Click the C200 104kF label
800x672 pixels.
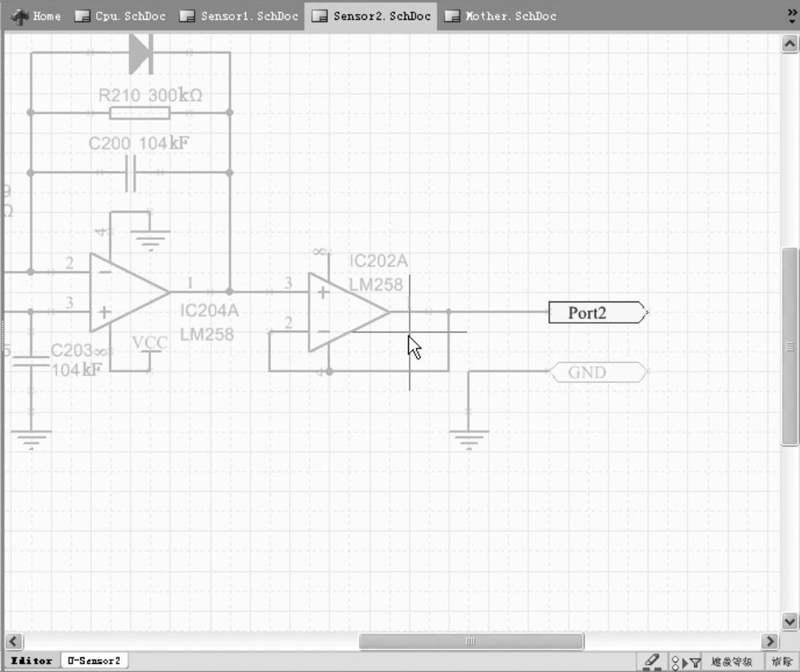point(139,143)
